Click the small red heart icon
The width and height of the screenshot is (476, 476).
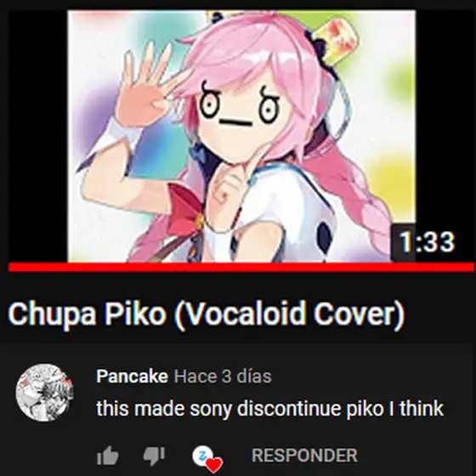point(214,464)
